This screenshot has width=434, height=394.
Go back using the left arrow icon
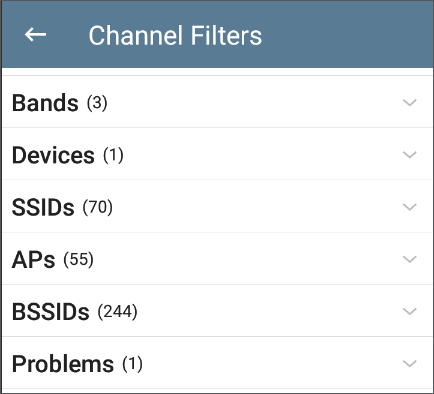(35, 35)
